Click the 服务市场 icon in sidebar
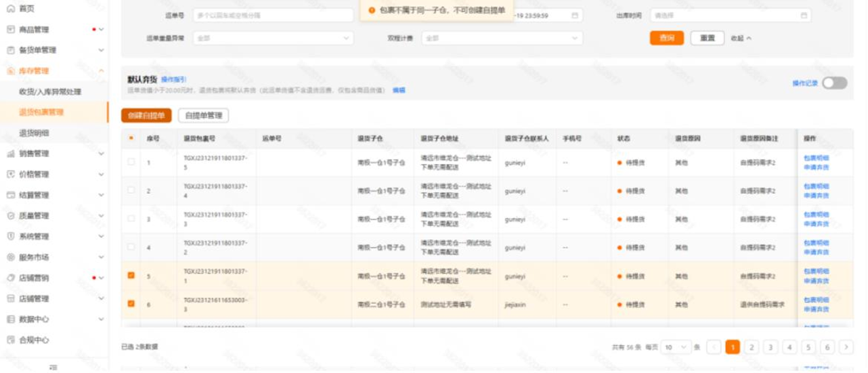Viewport: 868px width, 373px height. [10, 257]
